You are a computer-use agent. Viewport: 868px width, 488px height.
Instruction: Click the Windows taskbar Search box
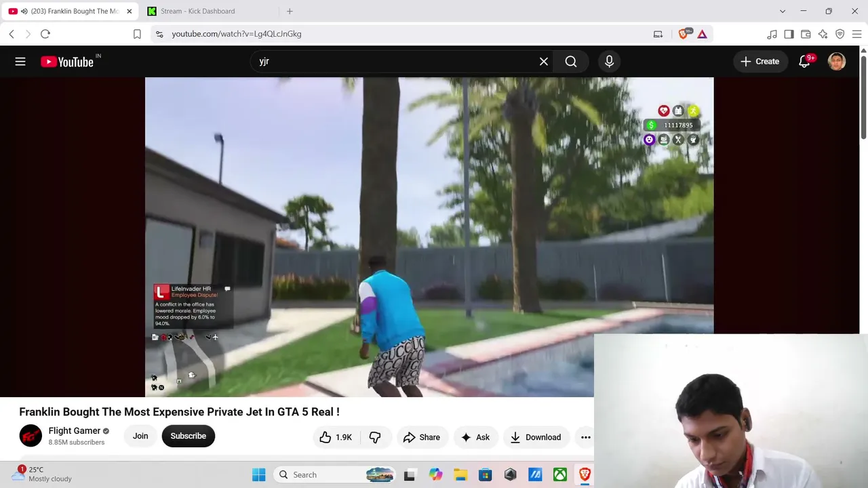click(336, 475)
